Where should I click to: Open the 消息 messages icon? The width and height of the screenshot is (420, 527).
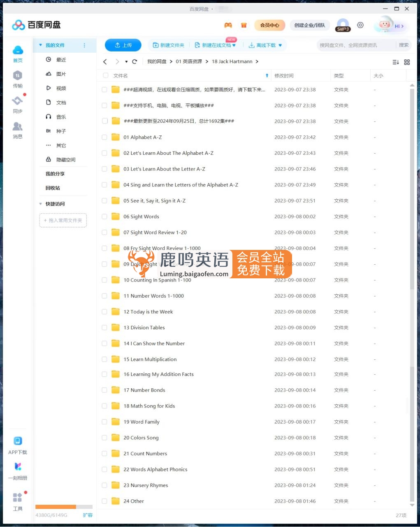(17, 127)
